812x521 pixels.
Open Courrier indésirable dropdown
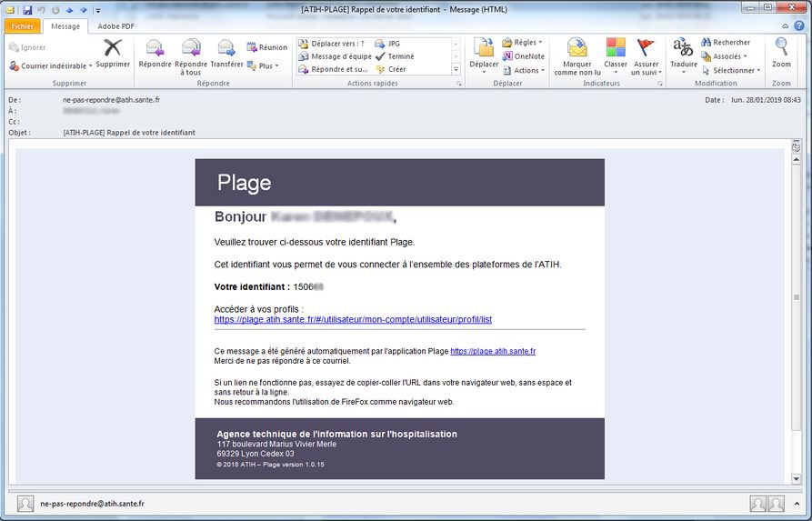click(x=51, y=65)
